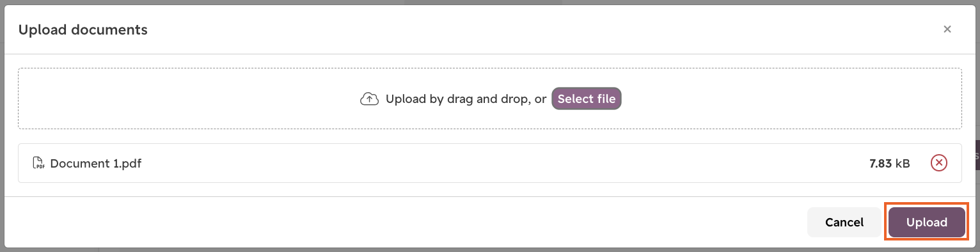The height and width of the screenshot is (252, 980).
Task: Click the cloud upload icon
Action: 369,99
